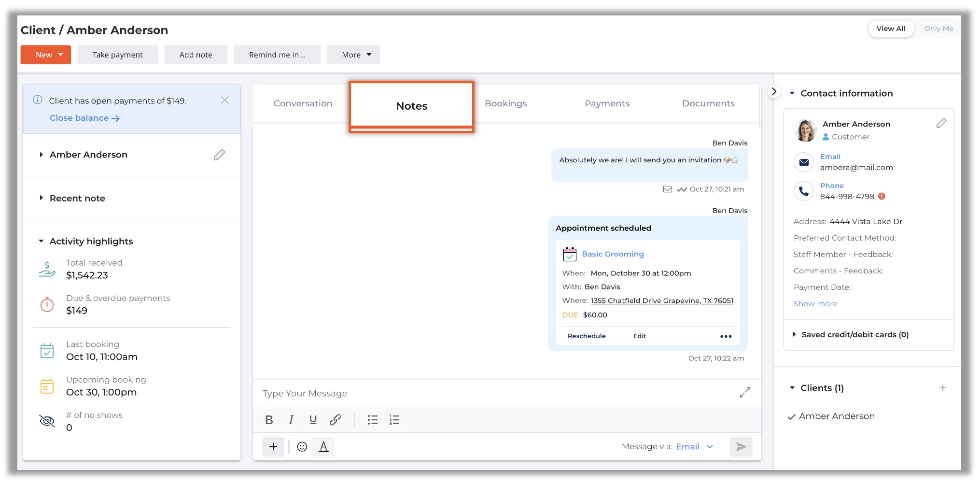Image resolution: width=980 pixels, height=486 pixels.
Task: Reschedule the Basic Grooming appointment
Action: click(586, 336)
